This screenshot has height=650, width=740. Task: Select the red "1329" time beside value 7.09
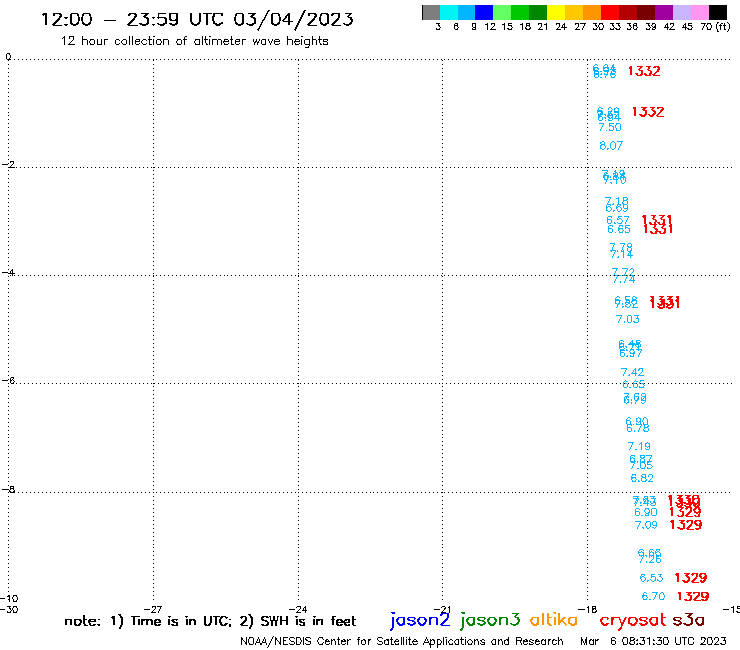pyautogui.click(x=686, y=525)
